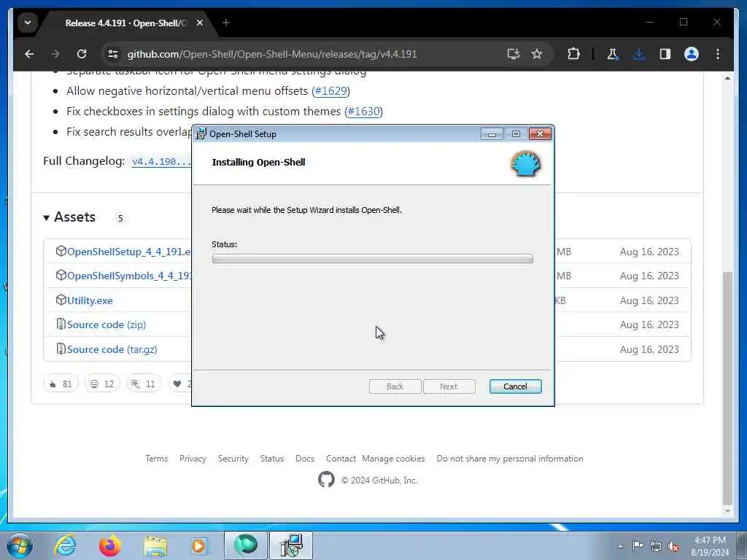Image resolution: width=747 pixels, height=560 pixels.
Task: Download the Utility.exe asset
Action: 90,300
